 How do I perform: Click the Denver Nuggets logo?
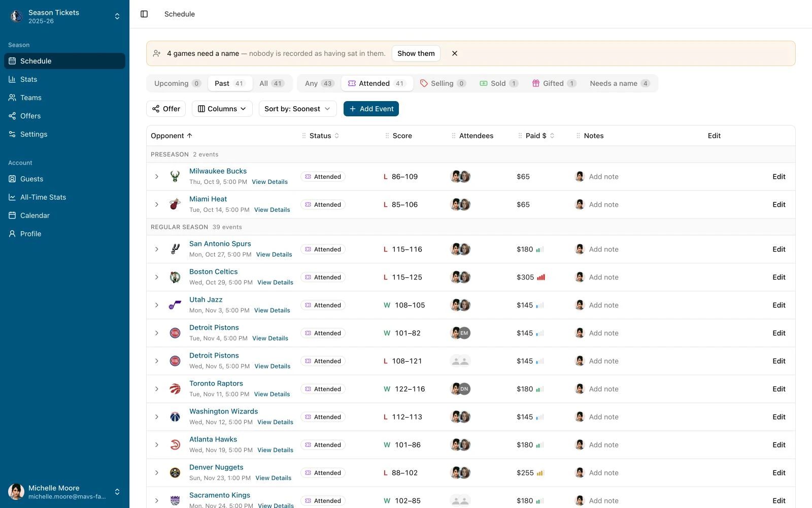click(175, 473)
